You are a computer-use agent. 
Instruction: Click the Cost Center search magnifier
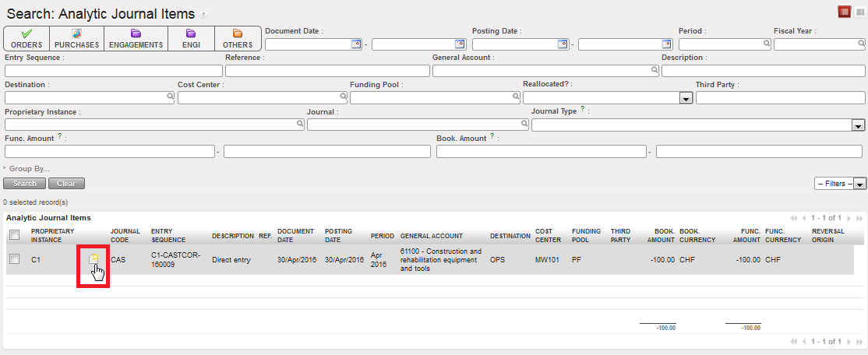coord(341,97)
